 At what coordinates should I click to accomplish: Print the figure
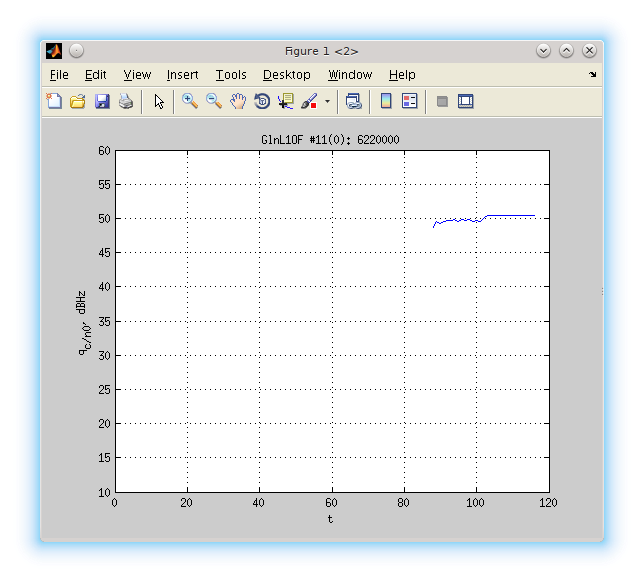(x=126, y=101)
